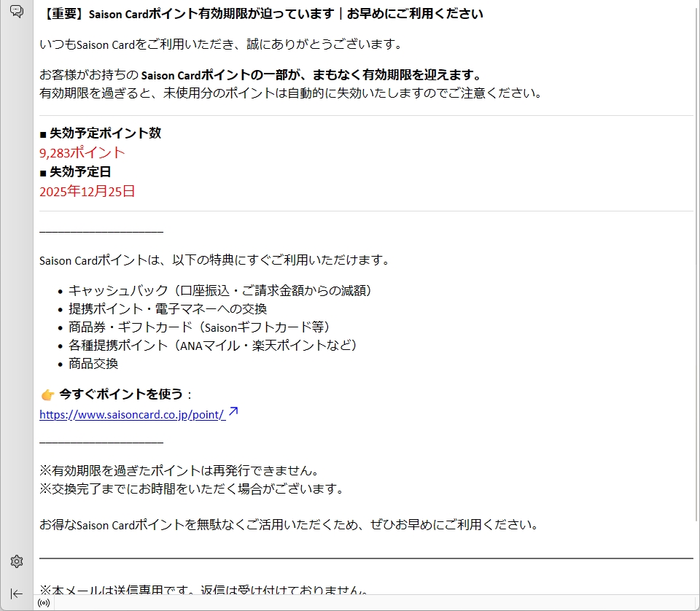700x611 pixels.
Task: Open settings via the gear icon
Action: [16, 561]
